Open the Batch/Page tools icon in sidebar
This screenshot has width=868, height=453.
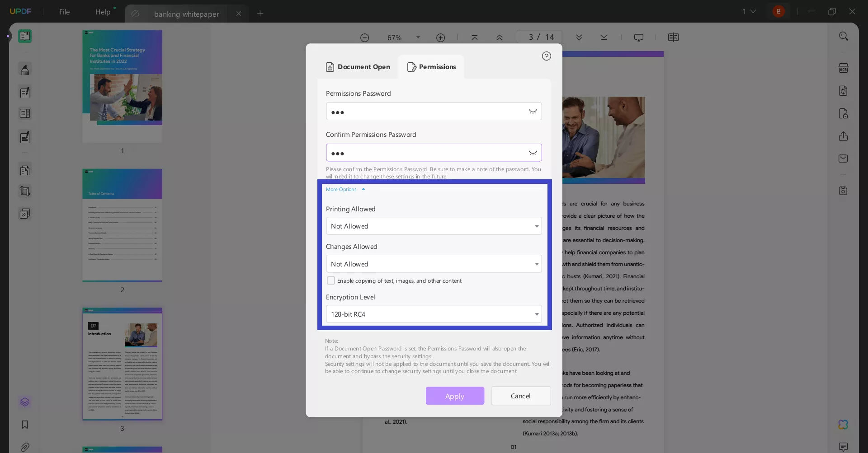pyautogui.click(x=25, y=214)
